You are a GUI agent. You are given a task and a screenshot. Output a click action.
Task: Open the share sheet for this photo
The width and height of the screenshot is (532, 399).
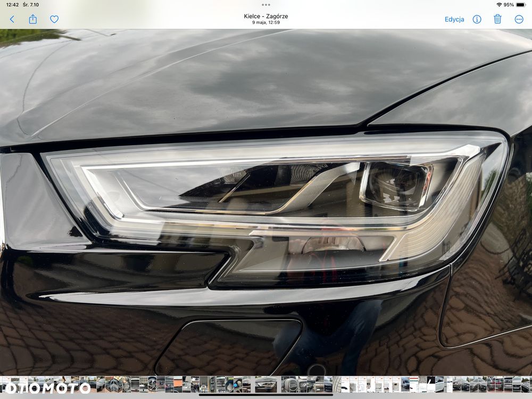click(33, 19)
